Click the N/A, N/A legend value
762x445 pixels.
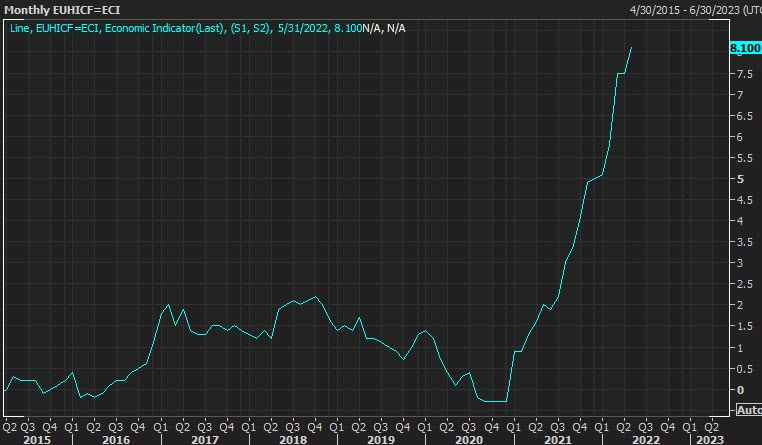[x=384, y=29]
